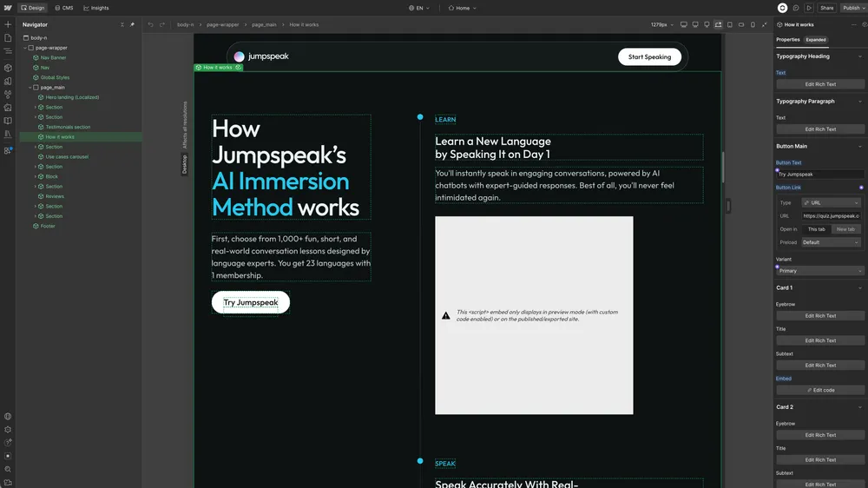The height and width of the screenshot is (488, 868).
Task: Switch to Design mode tab
Action: pos(33,8)
